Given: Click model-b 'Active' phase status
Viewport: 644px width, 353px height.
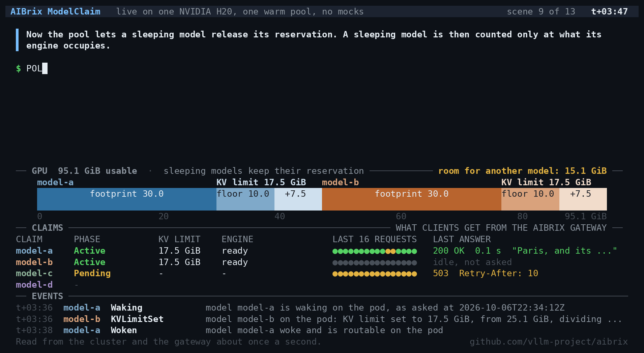Looking at the screenshot, I should pyautogui.click(x=90, y=262).
